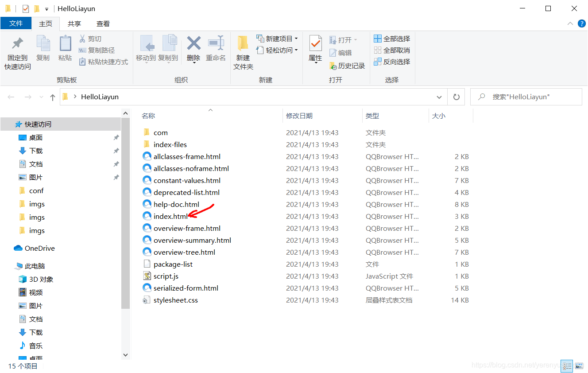
Task: Click the Cut (剪切) scissors icon
Action: pos(82,39)
